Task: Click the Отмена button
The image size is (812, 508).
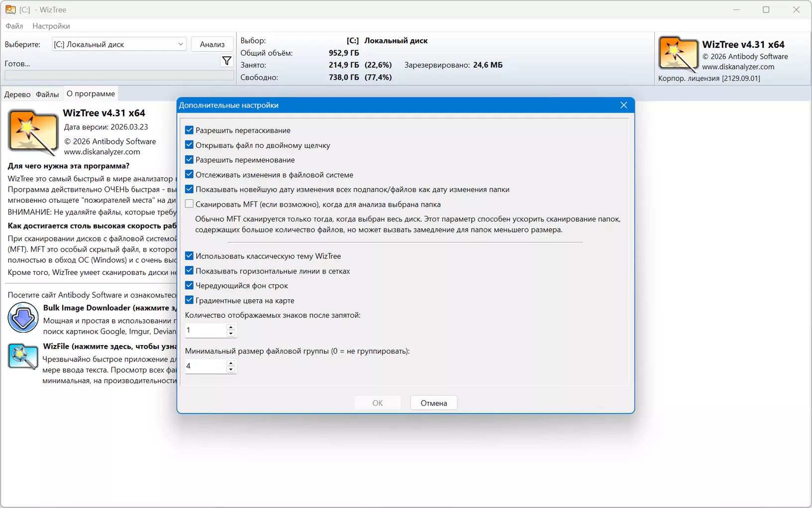Action: click(x=434, y=403)
